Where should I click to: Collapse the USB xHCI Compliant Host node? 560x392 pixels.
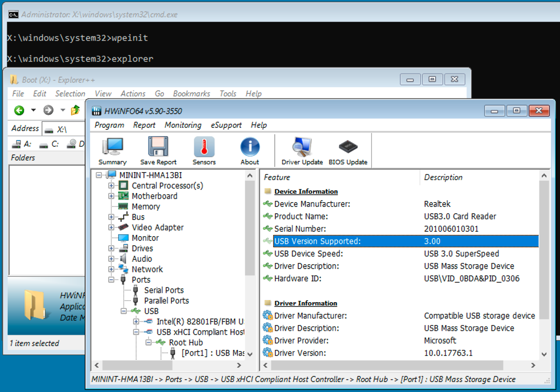pos(136,332)
